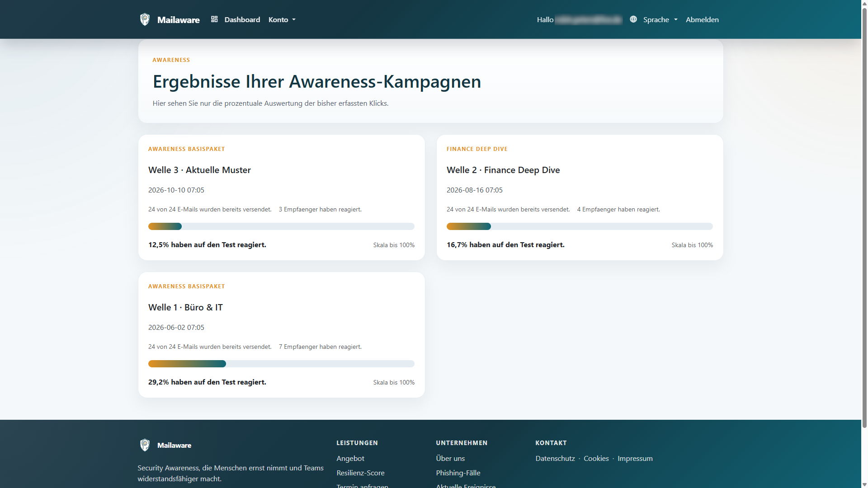Open the Dashboard nav item
868x488 pixels.
(242, 19)
